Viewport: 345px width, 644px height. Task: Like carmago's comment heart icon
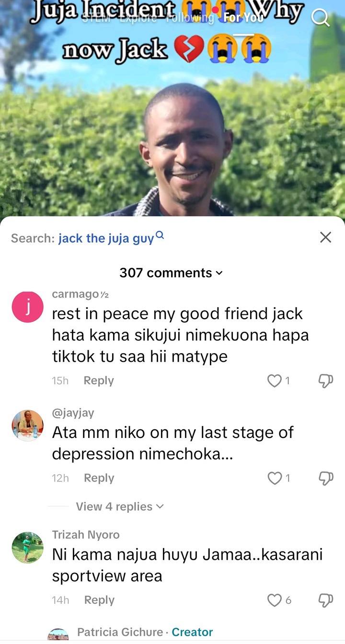(x=274, y=381)
